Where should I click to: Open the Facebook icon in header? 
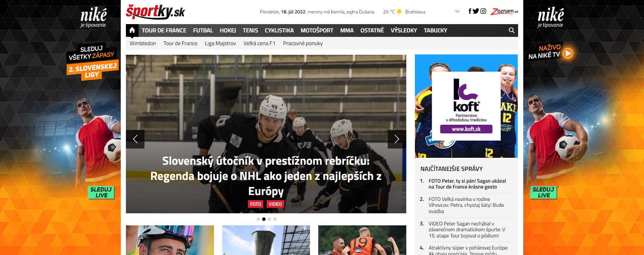pos(470,11)
